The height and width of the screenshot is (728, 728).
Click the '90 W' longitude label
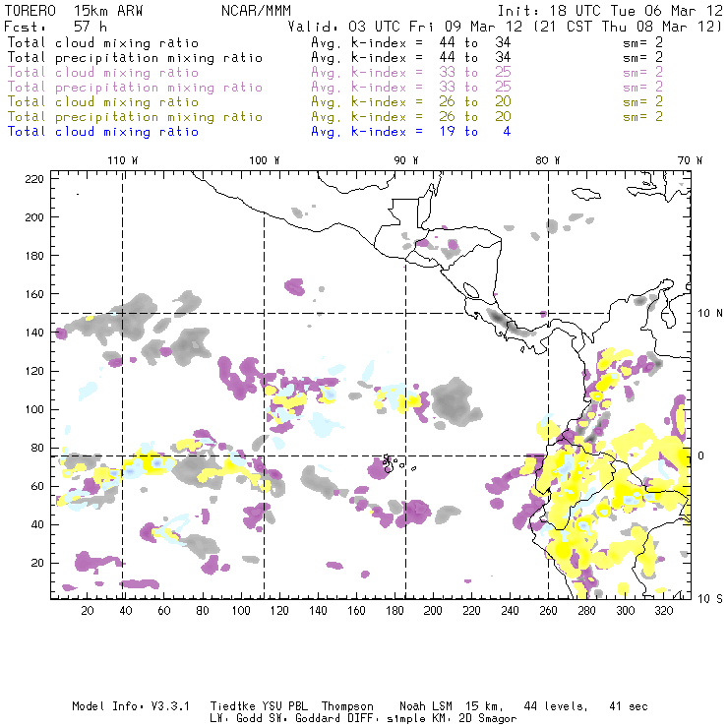coord(405,160)
